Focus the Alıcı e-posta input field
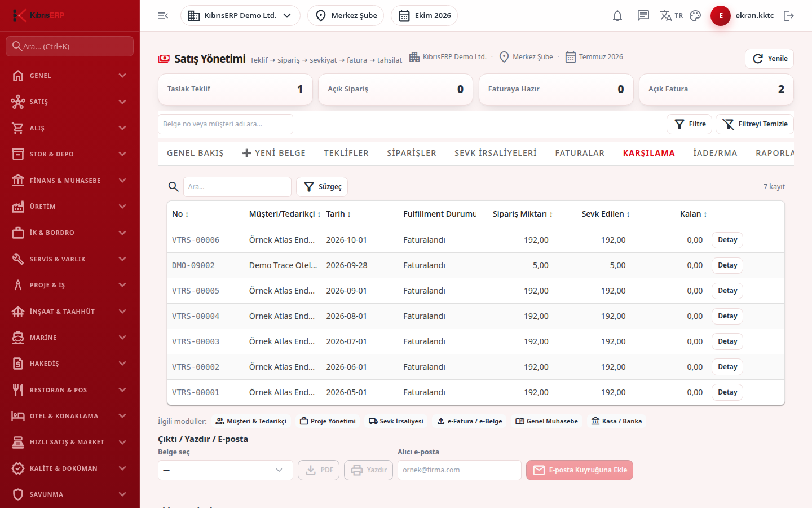The image size is (812, 508). (460, 470)
